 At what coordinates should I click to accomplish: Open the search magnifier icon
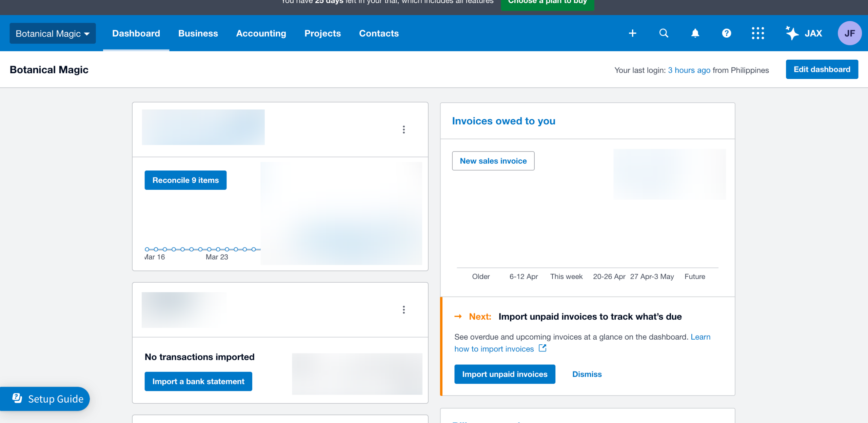pyautogui.click(x=664, y=33)
